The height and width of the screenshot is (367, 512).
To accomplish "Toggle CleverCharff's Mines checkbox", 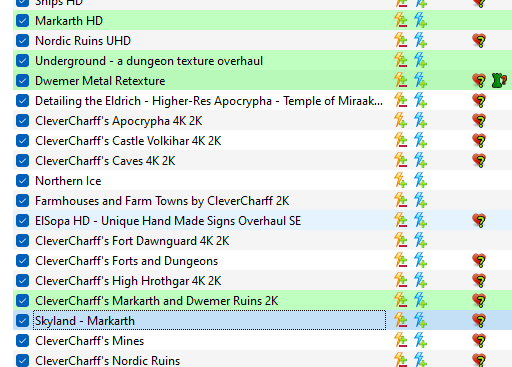I will pos(22,341).
